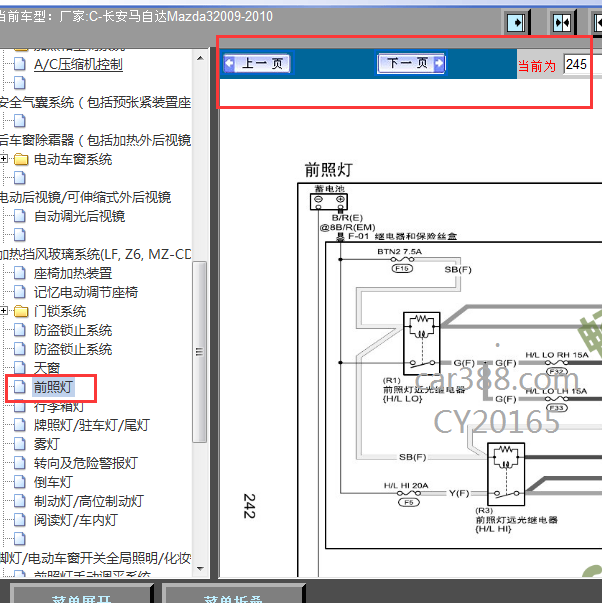602x603 pixels.
Task: Click the tree scrollbar down arrow
Action: coord(200,568)
